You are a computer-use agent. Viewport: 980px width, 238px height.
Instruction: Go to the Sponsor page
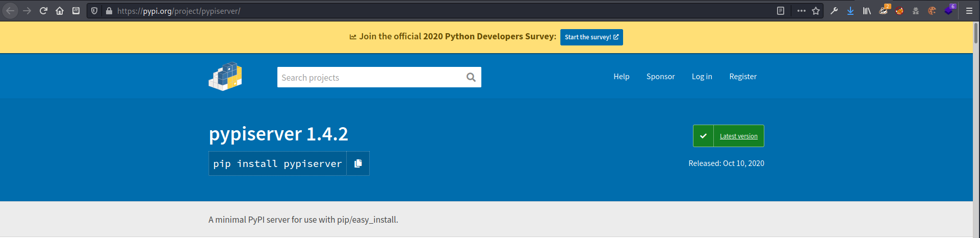[660, 77]
